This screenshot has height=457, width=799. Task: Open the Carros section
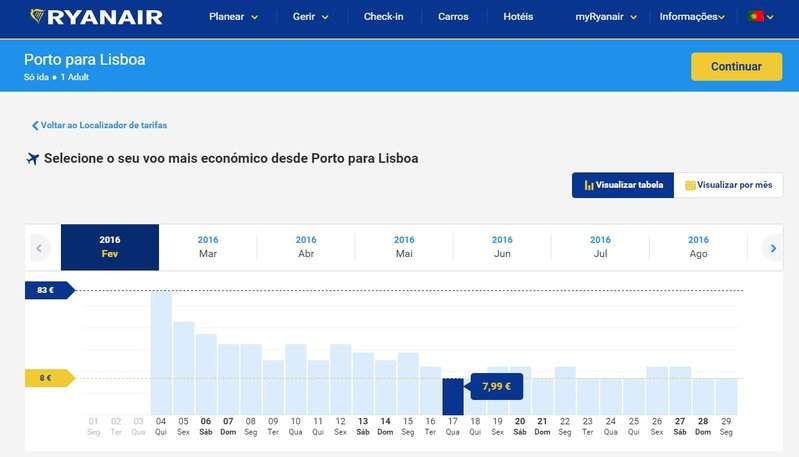coord(453,17)
